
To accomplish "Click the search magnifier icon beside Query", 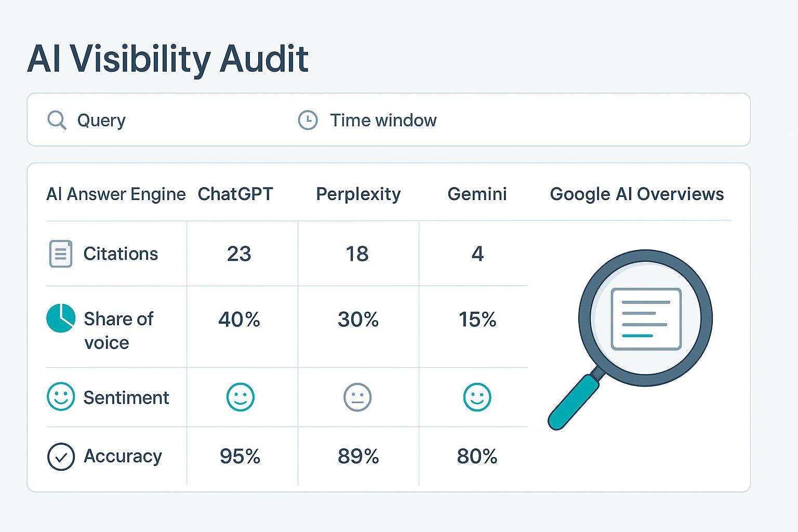I will click(57, 120).
